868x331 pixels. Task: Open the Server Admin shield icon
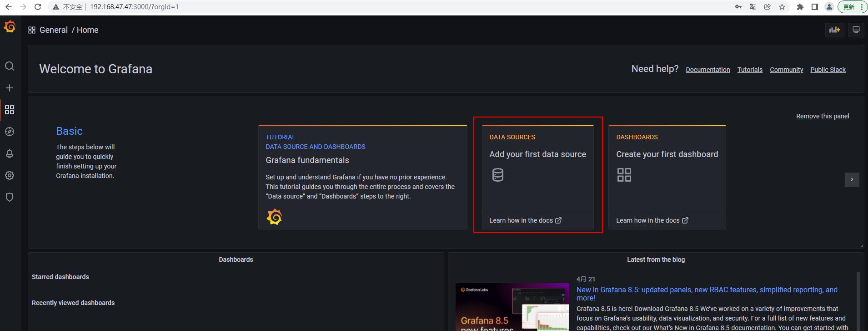tap(10, 197)
